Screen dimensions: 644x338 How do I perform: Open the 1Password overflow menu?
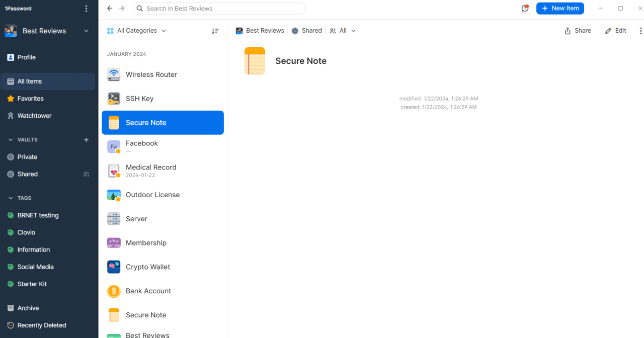86,8
